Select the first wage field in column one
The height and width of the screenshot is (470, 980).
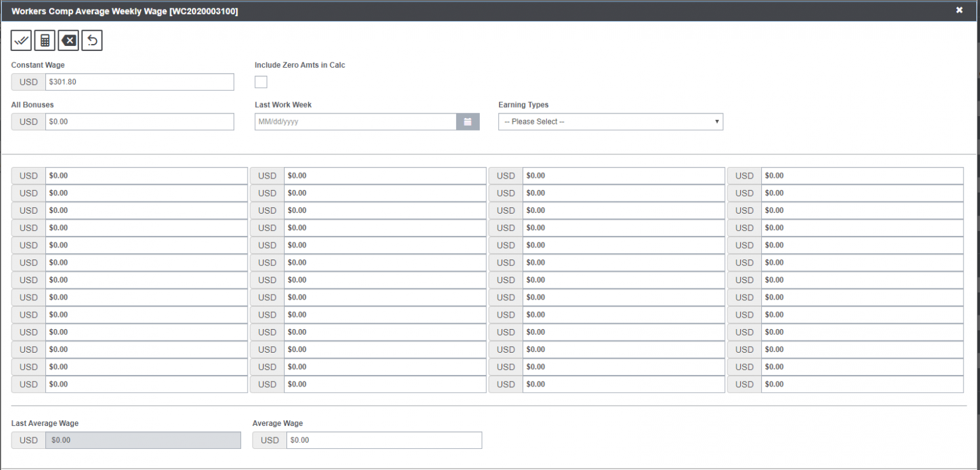(x=145, y=175)
